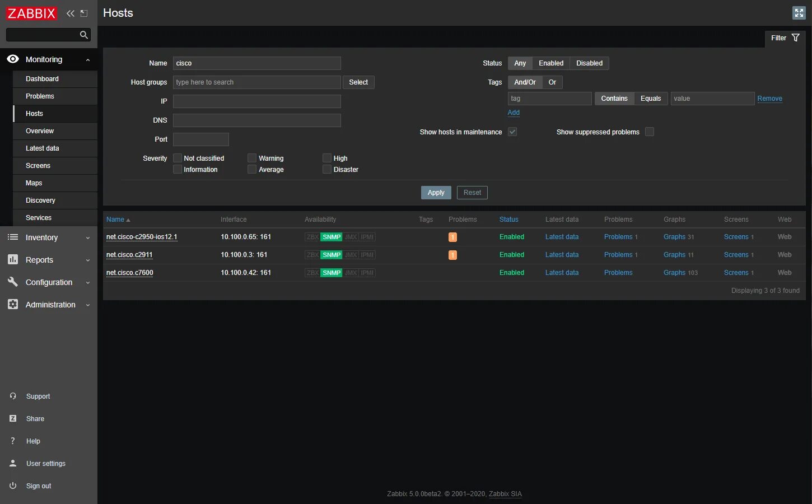Open Graphs link for net.cisco.c2911
Viewport: 812px width, 504px height.
[x=674, y=255]
